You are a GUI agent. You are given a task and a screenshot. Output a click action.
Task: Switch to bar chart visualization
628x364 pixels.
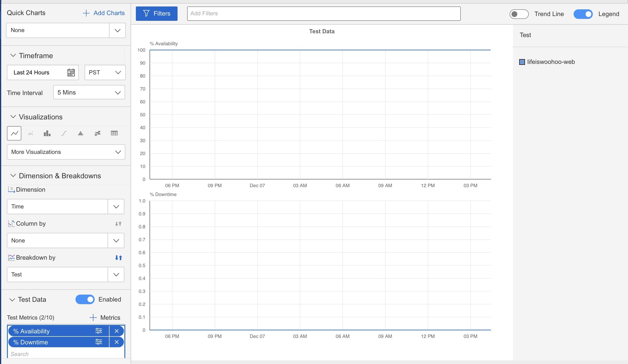tap(47, 134)
